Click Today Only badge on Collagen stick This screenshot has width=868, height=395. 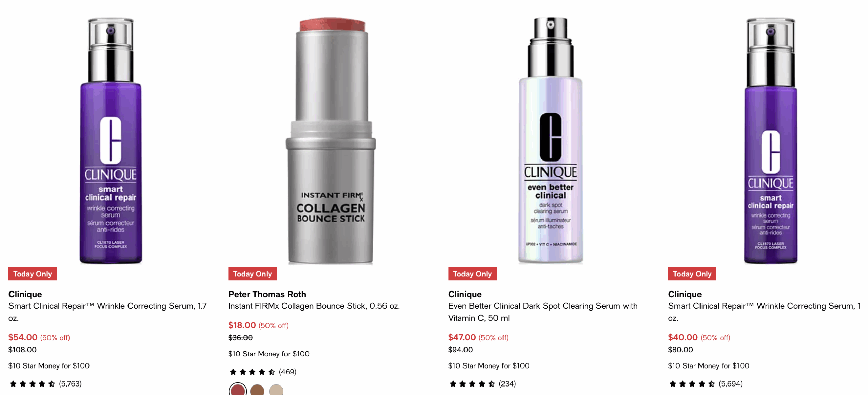click(x=252, y=274)
